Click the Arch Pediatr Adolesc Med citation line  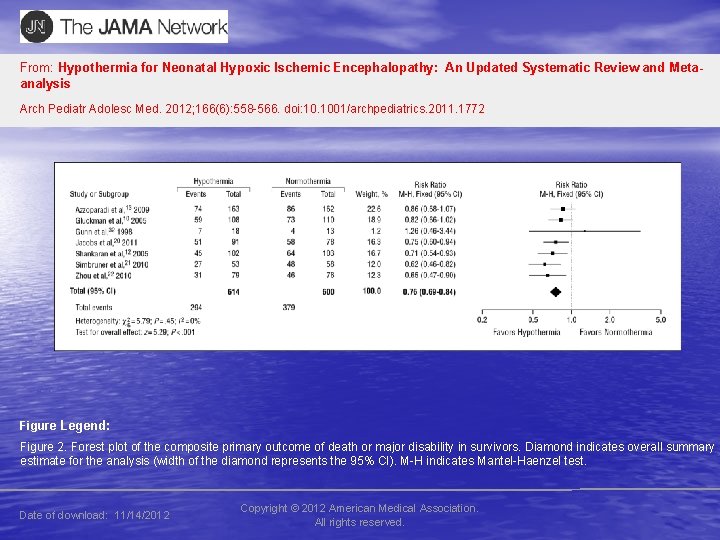[252, 109]
